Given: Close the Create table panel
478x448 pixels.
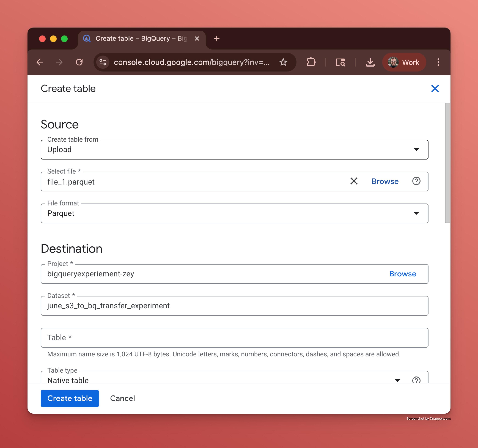Looking at the screenshot, I should click(x=435, y=89).
